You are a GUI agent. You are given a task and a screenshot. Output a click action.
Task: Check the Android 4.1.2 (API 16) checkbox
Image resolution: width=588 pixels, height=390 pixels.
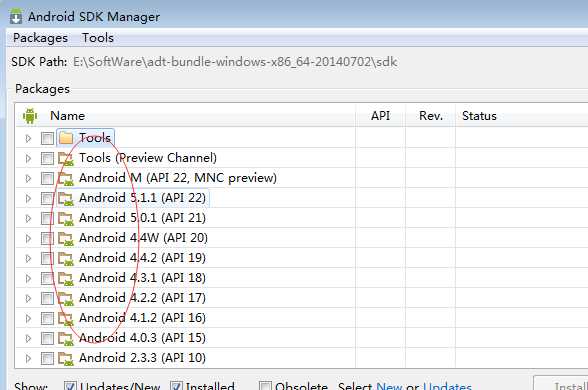coord(47,318)
